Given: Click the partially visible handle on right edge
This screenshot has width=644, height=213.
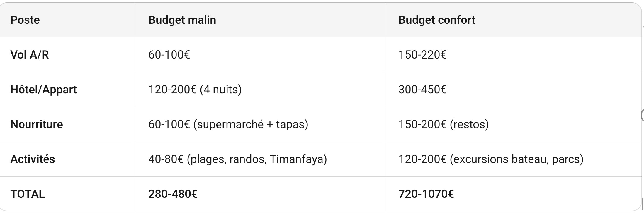Looking at the screenshot, I should [x=643, y=115].
